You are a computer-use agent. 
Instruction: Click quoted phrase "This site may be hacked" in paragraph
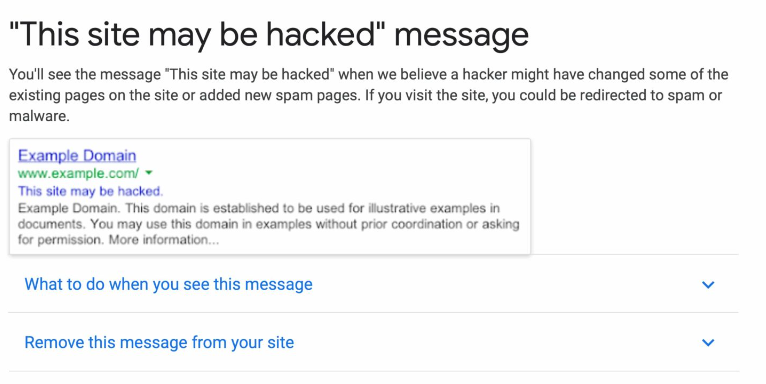(x=250, y=75)
